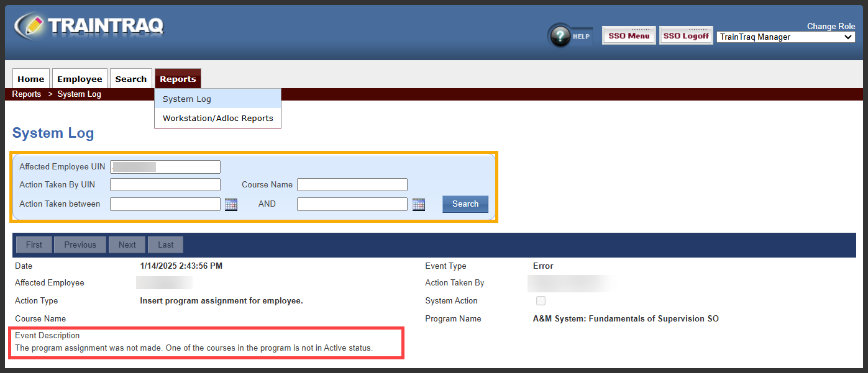Viewport: 868px width, 373px height.
Task: Jump to Last log entry
Action: pyautogui.click(x=165, y=245)
